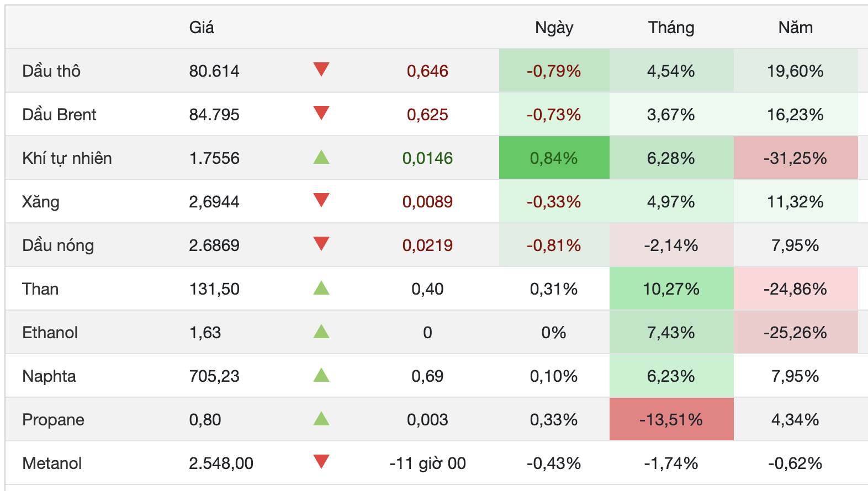
Task: Click the green up arrow in Ethanol row
Action: tap(321, 332)
